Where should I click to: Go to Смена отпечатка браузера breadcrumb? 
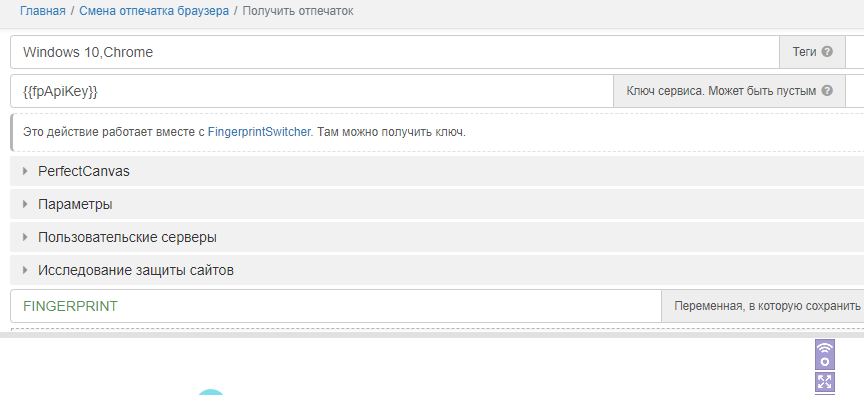(154, 10)
